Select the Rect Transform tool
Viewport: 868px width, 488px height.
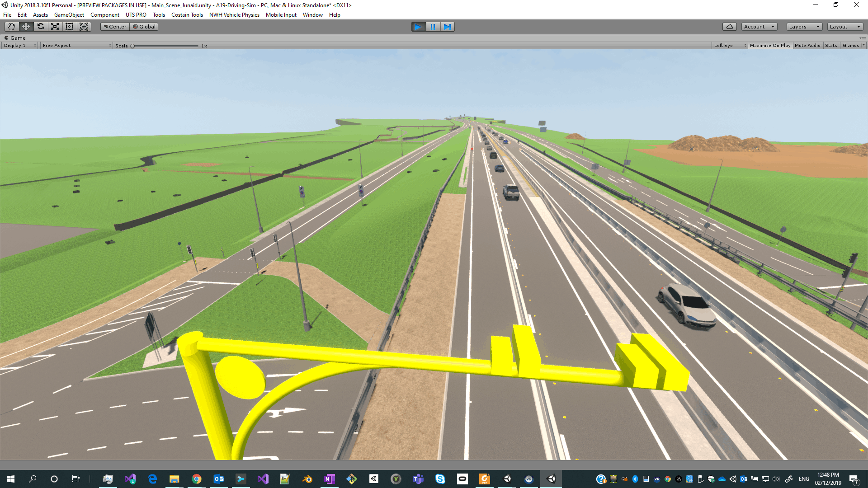click(70, 27)
